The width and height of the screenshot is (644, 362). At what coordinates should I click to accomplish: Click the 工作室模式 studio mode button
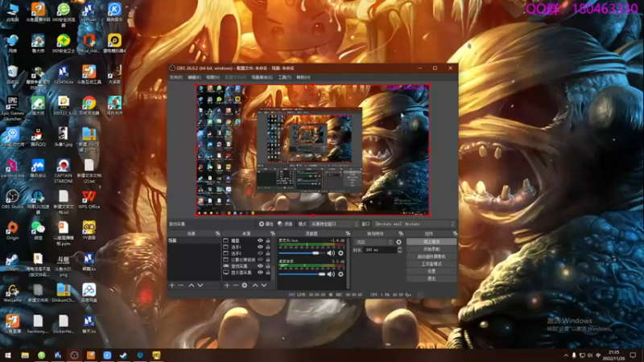pyautogui.click(x=431, y=264)
